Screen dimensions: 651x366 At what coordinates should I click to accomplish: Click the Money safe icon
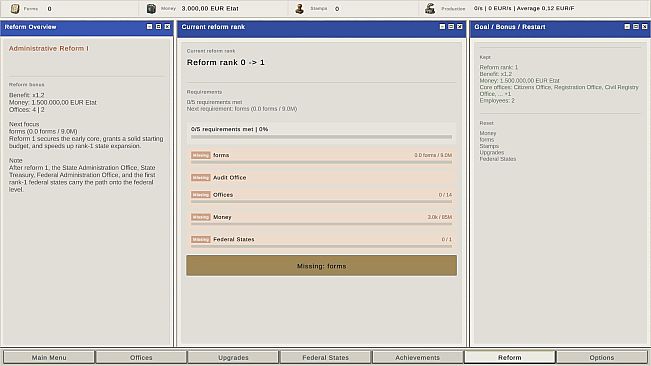coord(152,8)
